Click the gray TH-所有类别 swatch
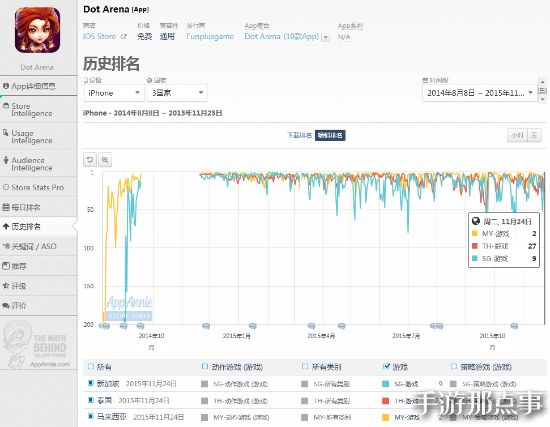Screen dimensions: 550x427 (x=304, y=401)
